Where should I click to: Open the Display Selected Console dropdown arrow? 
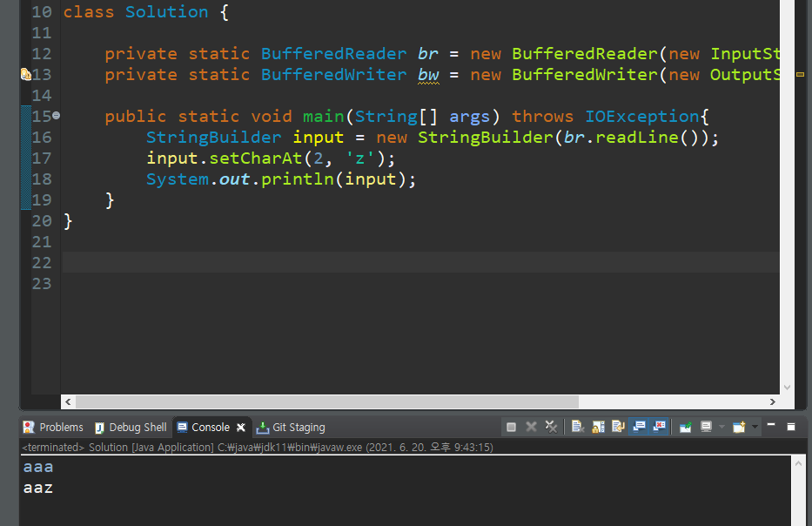(x=721, y=427)
